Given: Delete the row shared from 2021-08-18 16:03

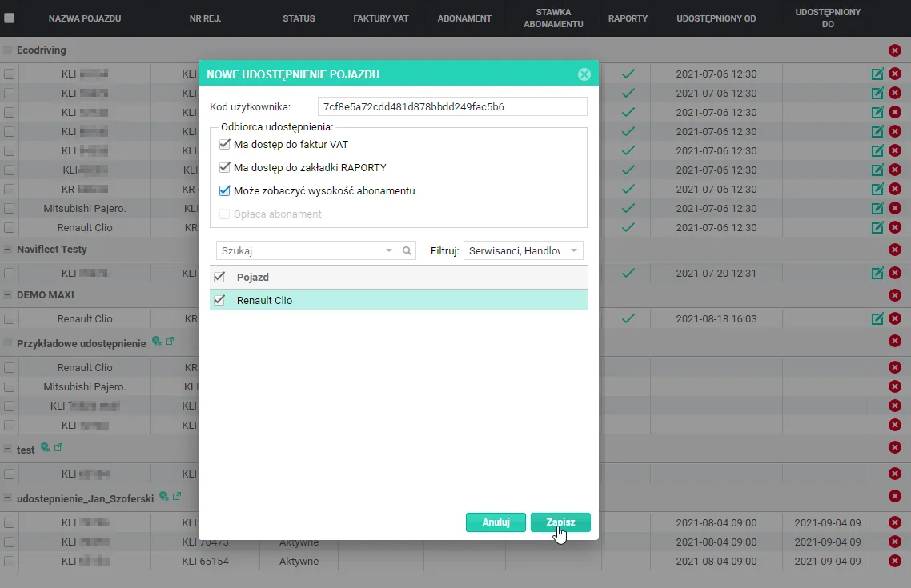Looking at the screenshot, I should click(895, 318).
